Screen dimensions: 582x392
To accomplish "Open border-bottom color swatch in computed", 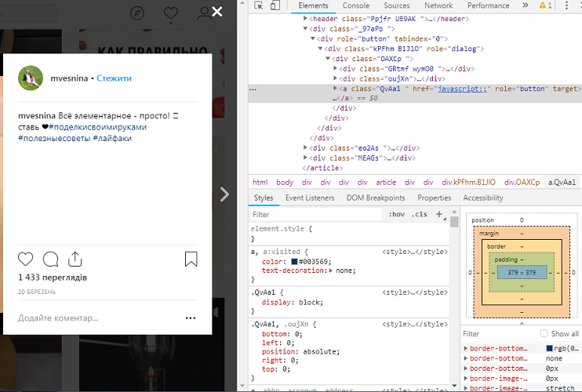I will (549, 348).
